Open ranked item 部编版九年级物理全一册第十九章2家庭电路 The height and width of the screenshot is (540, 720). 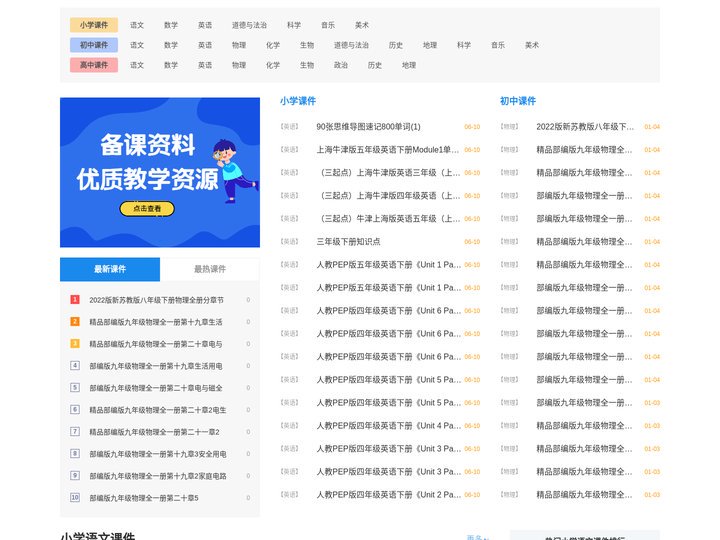click(x=158, y=476)
